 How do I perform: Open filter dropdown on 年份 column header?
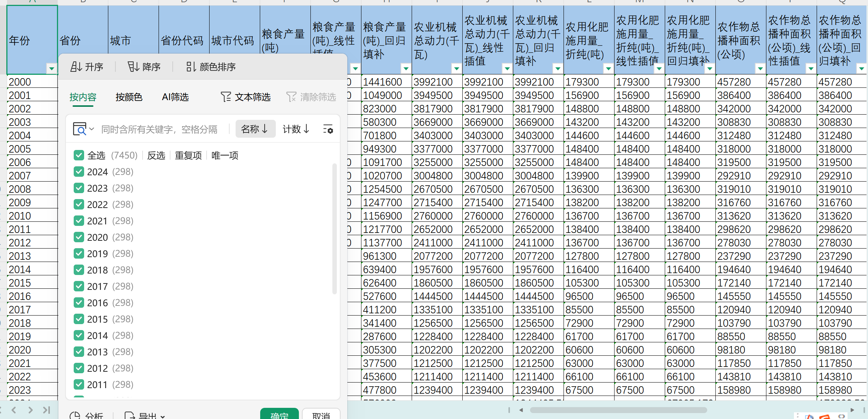pos(51,68)
